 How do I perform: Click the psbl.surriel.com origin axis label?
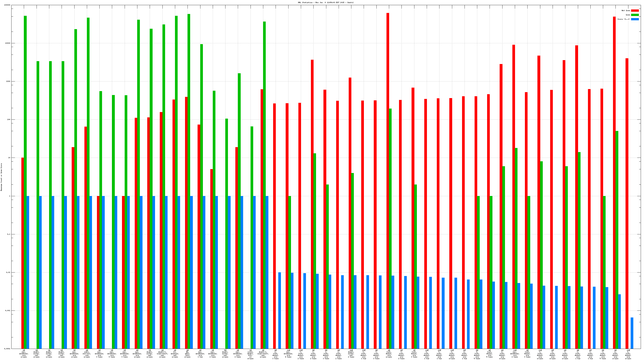click(x=87, y=354)
